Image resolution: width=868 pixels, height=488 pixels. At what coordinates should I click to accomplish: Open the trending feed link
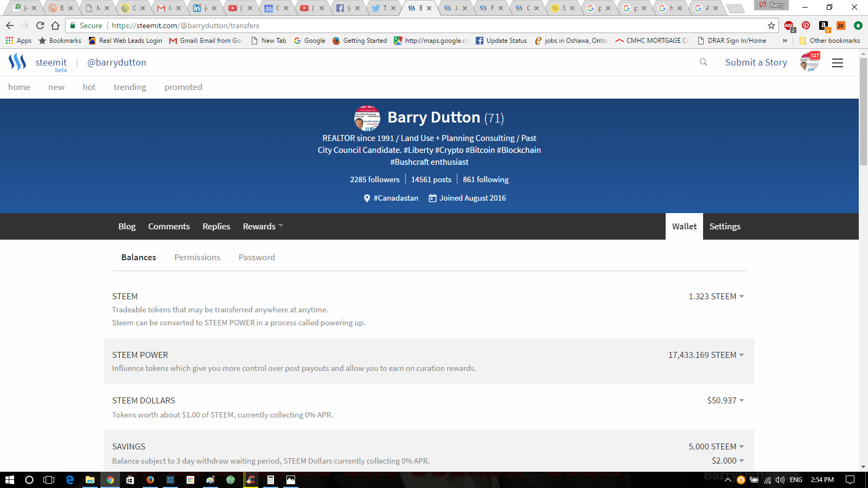tap(130, 87)
